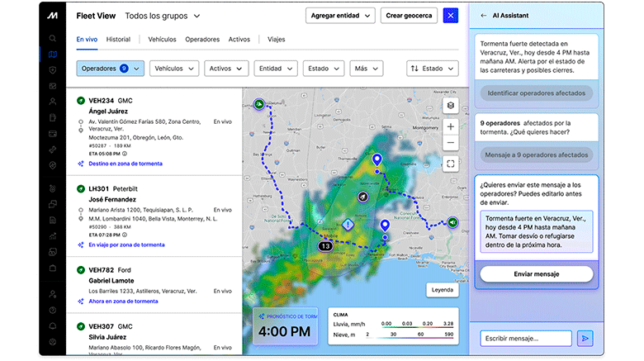The image size is (644, 361).
Task: Click the Enviar mensaje button
Action: tap(536, 273)
